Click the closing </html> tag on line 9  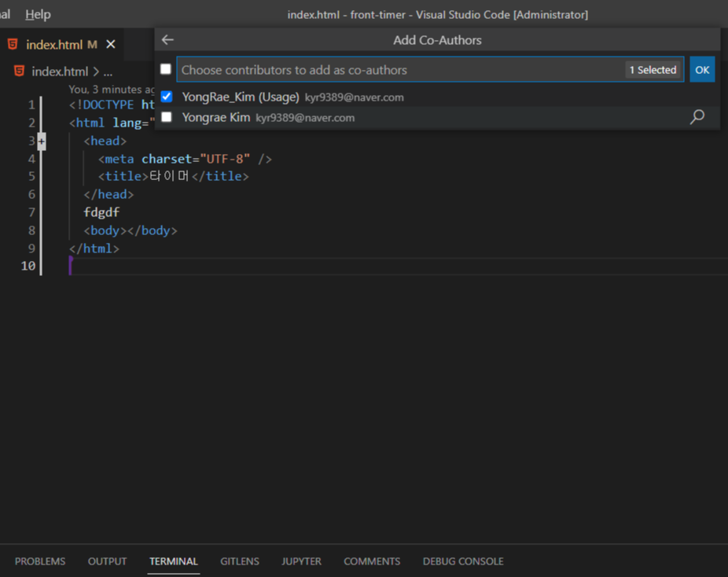[94, 248]
